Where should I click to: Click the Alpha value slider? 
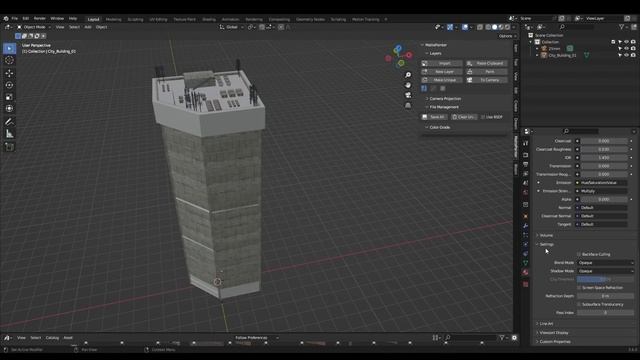(604, 200)
